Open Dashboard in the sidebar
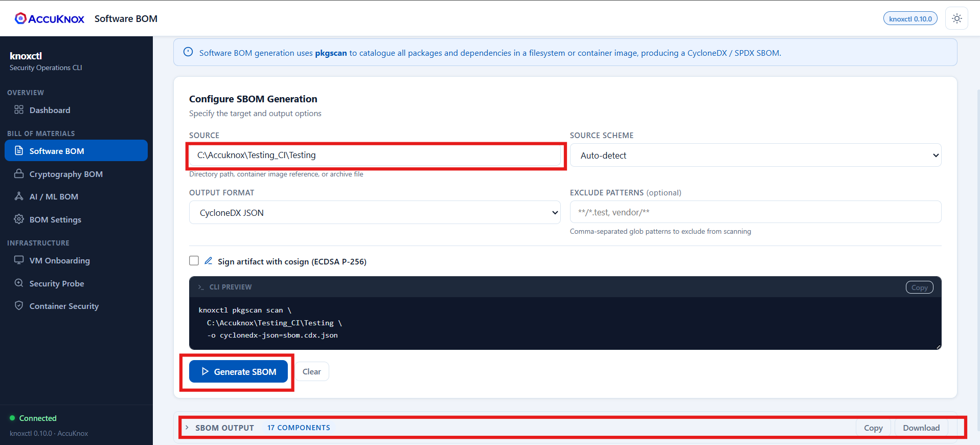980x445 pixels. [76, 110]
